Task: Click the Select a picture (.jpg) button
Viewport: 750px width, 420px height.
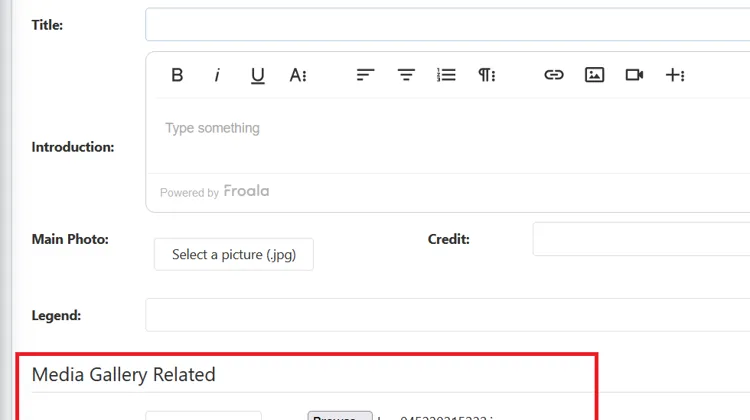Action: (x=233, y=254)
